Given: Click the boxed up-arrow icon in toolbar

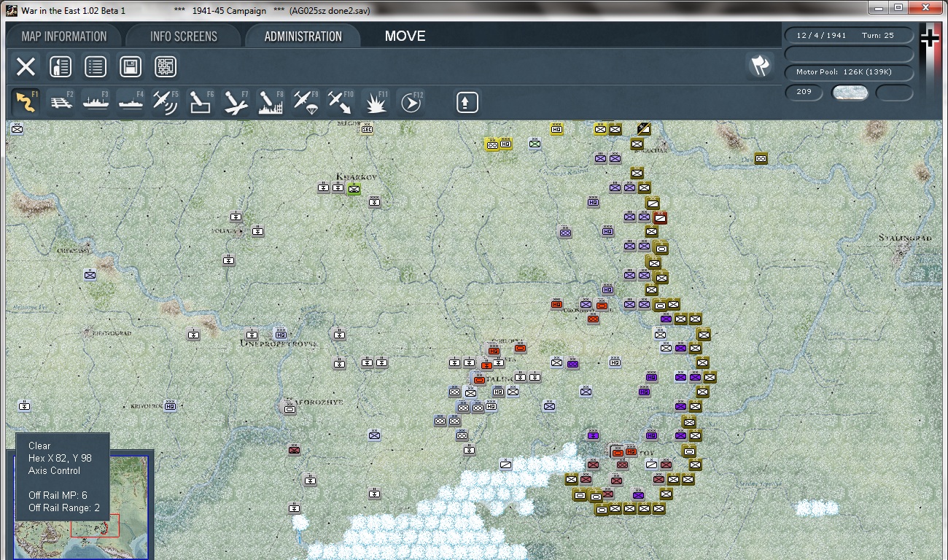Looking at the screenshot, I should [x=467, y=103].
